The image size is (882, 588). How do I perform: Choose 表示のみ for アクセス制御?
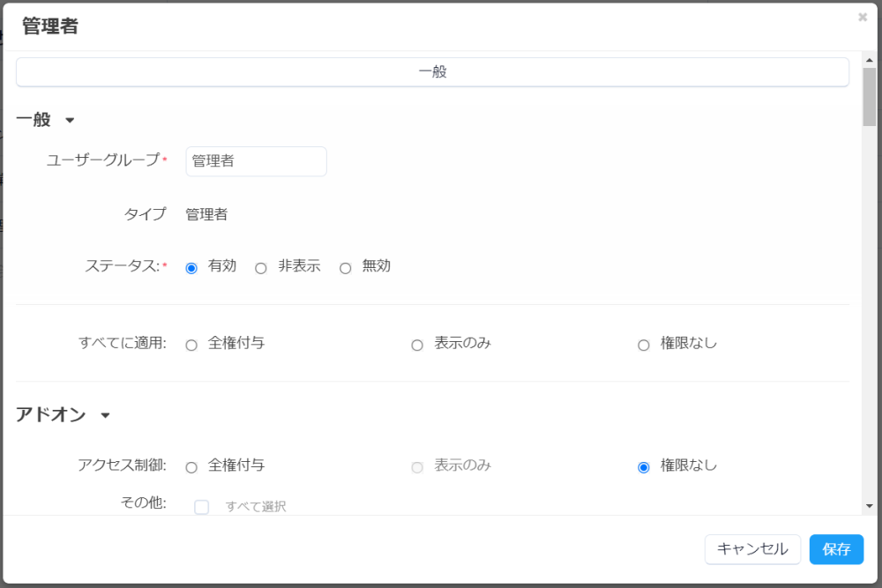[417, 467]
